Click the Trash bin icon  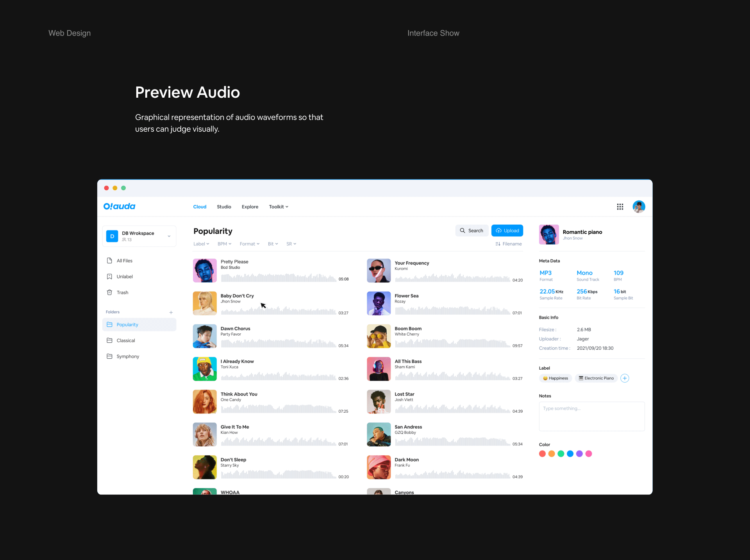109,292
